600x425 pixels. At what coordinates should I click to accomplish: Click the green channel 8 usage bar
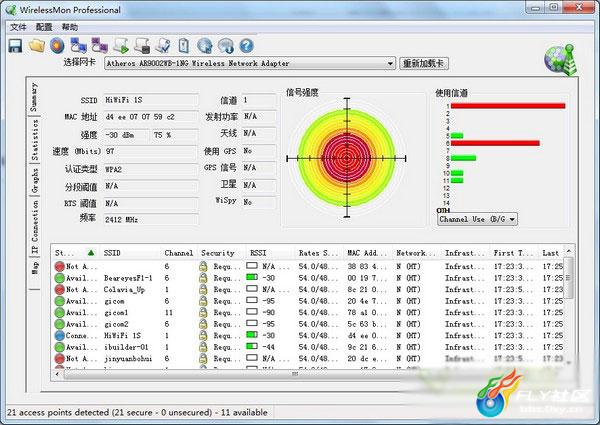(463, 158)
